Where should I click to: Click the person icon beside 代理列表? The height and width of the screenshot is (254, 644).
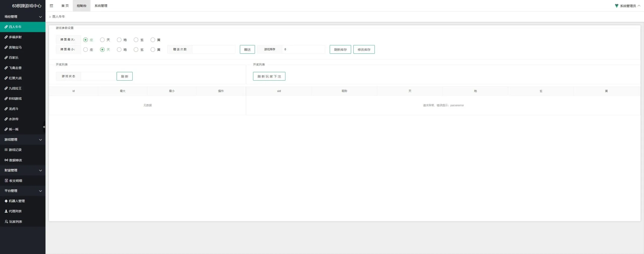pyautogui.click(x=6, y=211)
